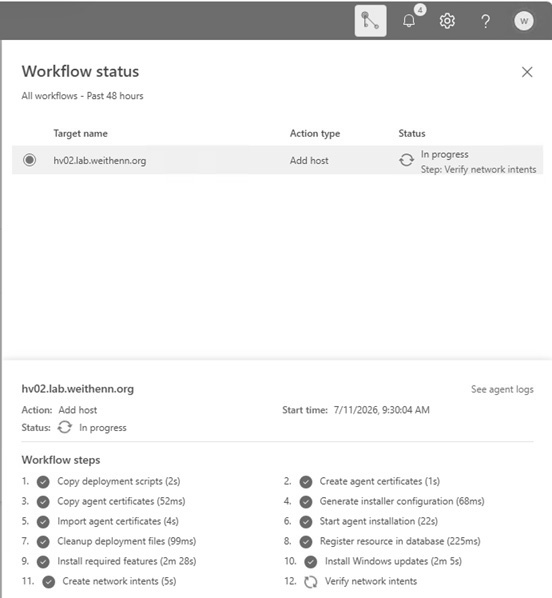This screenshot has width=552, height=598.
Task: Click checkmark for Copy deployment scripts step
Action: pyautogui.click(x=43, y=482)
